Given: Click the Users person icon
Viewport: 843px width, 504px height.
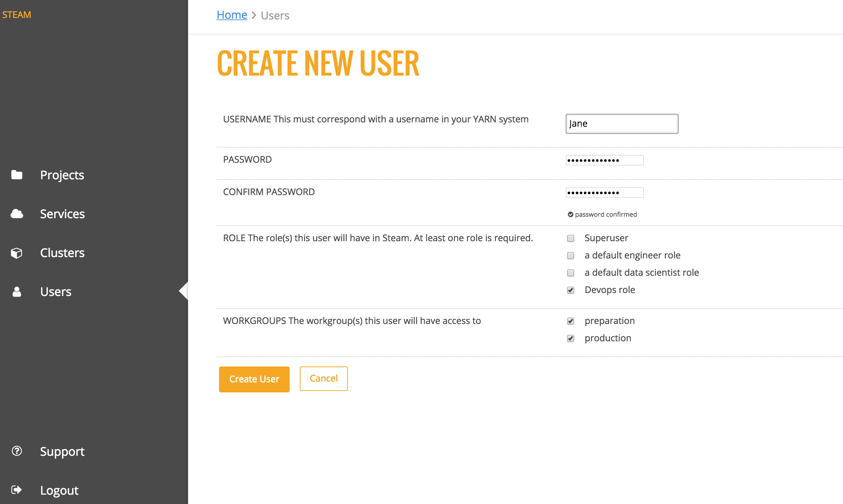Looking at the screenshot, I should tap(17, 292).
